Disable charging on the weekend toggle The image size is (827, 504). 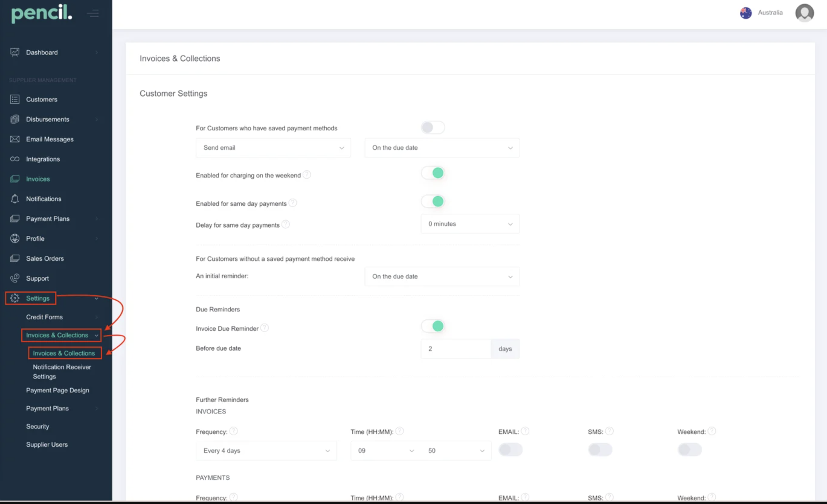point(432,173)
